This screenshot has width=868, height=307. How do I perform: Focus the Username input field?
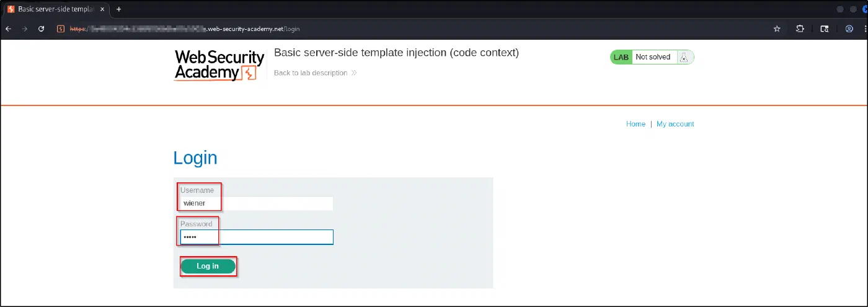click(257, 203)
